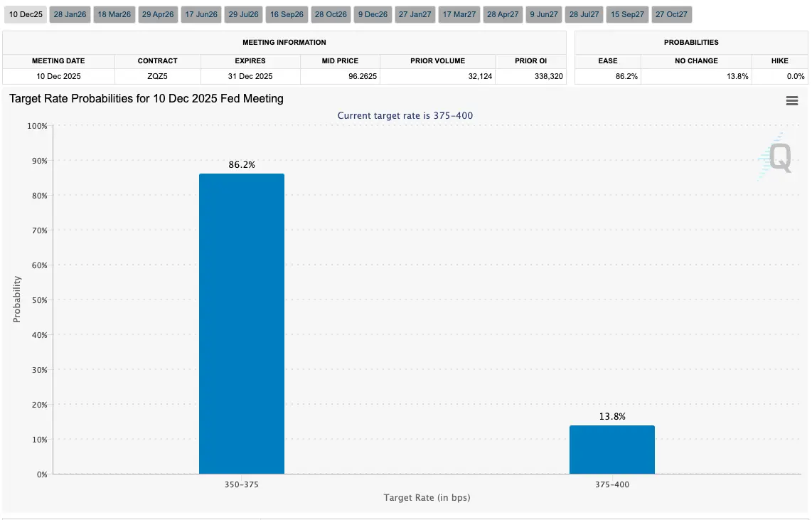Image resolution: width=812 pixels, height=520 pixels.
Task: Open the 28 Oct26 meeting tab
Action: pyautogui.click(x=331, y=14)
